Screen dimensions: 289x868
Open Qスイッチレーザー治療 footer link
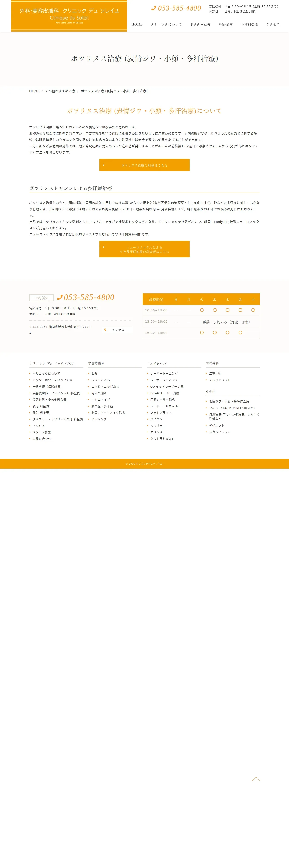pos(167,386)
